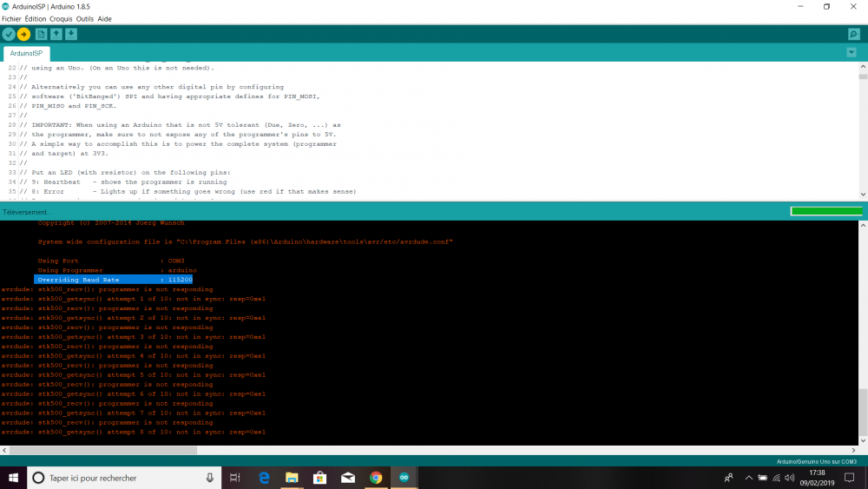Screen dimensions: 868x489
Task: Open Google Chrome from the taskbar
Action: click(x=376, y=478)
